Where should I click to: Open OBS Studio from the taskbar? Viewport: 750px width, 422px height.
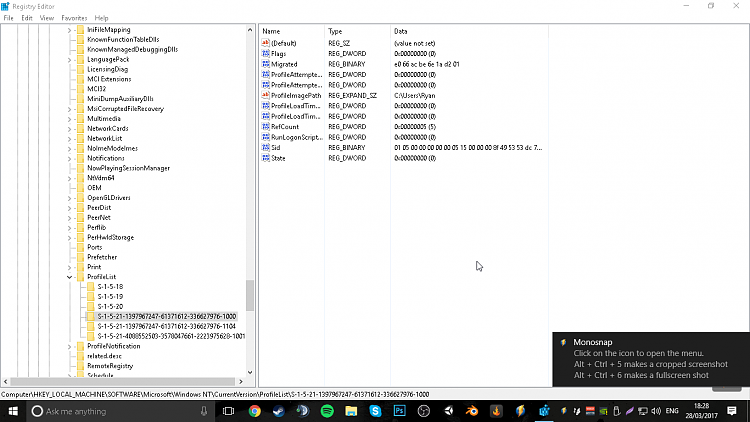point(424,411)
